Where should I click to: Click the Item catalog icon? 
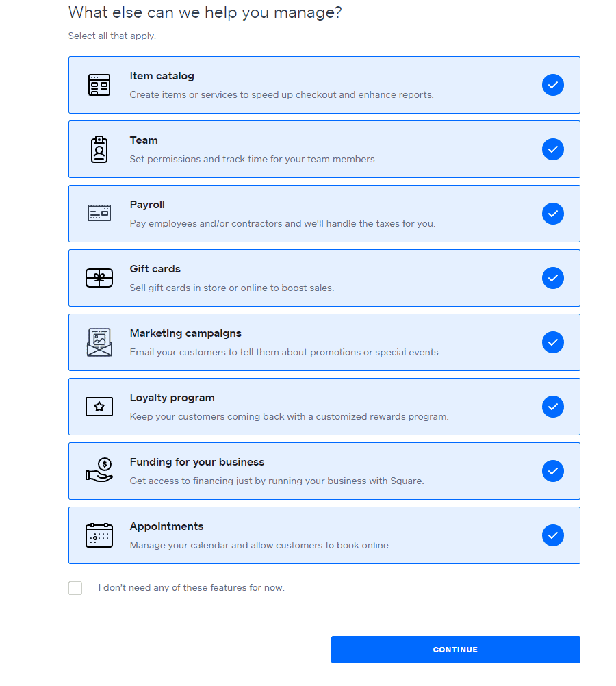point(99,85)
